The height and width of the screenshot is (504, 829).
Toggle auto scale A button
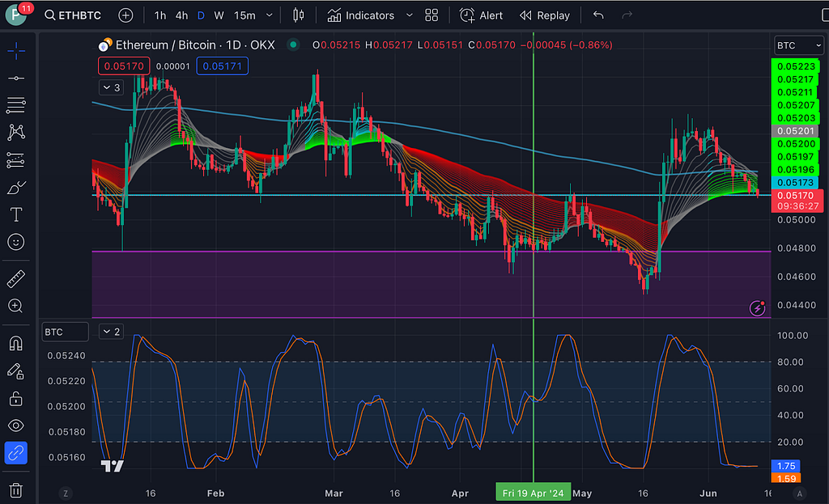coord(799,493)
